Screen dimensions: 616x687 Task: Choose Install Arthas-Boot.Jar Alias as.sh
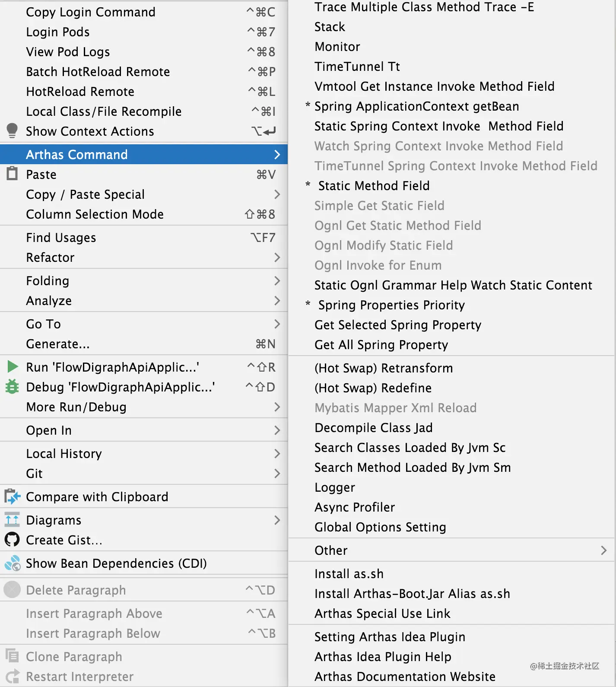[451, 594]
